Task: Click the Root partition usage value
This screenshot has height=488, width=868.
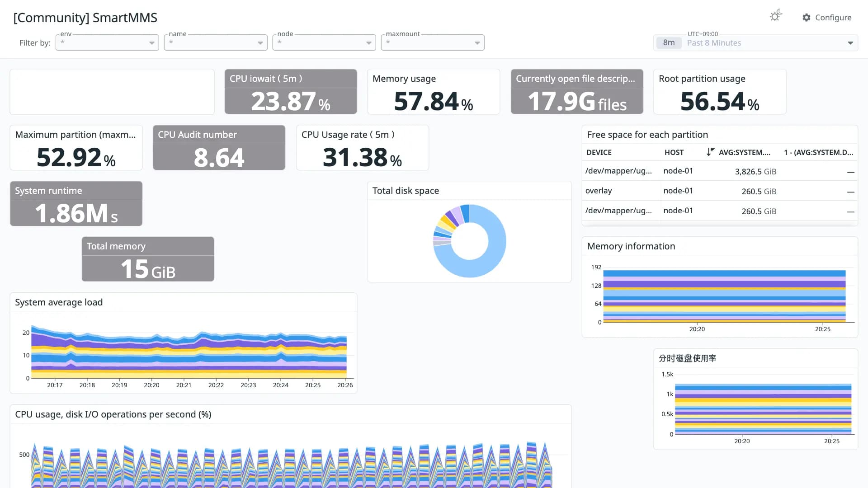Action: coord(720,101)
